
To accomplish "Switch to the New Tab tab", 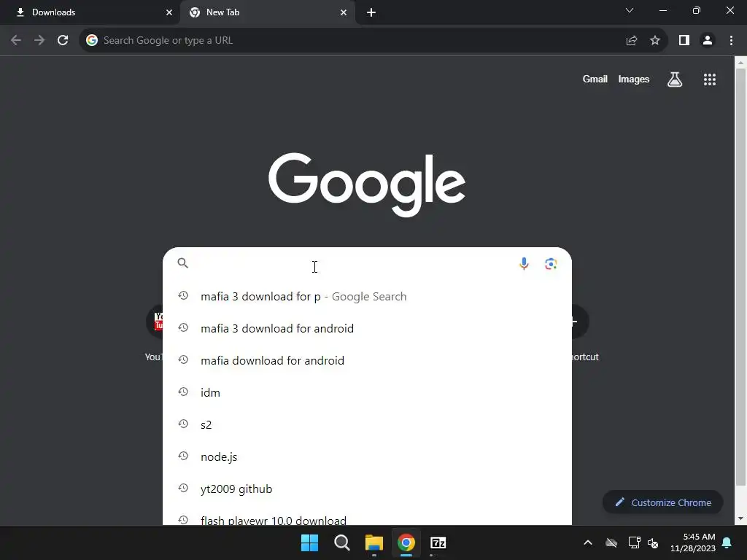I will tap(268, 12).
